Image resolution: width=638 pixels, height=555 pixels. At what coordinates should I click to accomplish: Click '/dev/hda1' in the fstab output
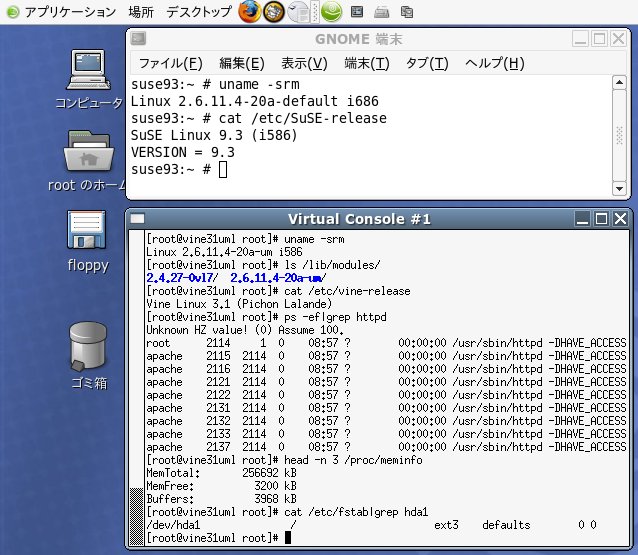pyautogui.click(x=173, y=525)
